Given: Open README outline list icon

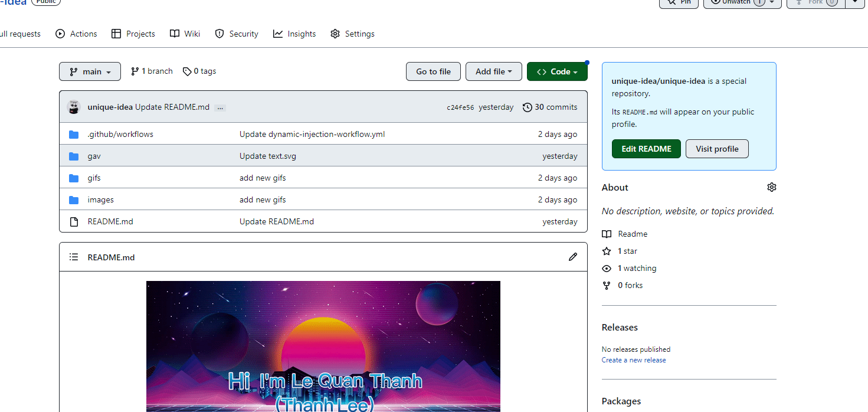Looking at the screenshot, I should coord(74,257).
